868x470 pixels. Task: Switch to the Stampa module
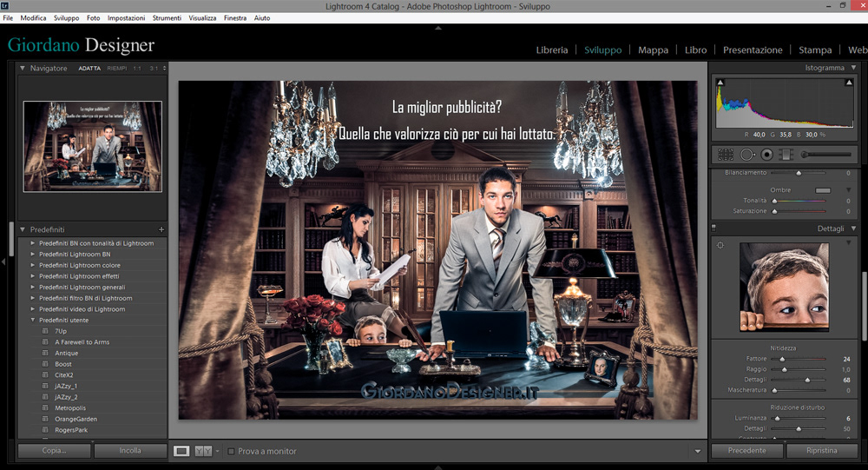pos(815,50)
